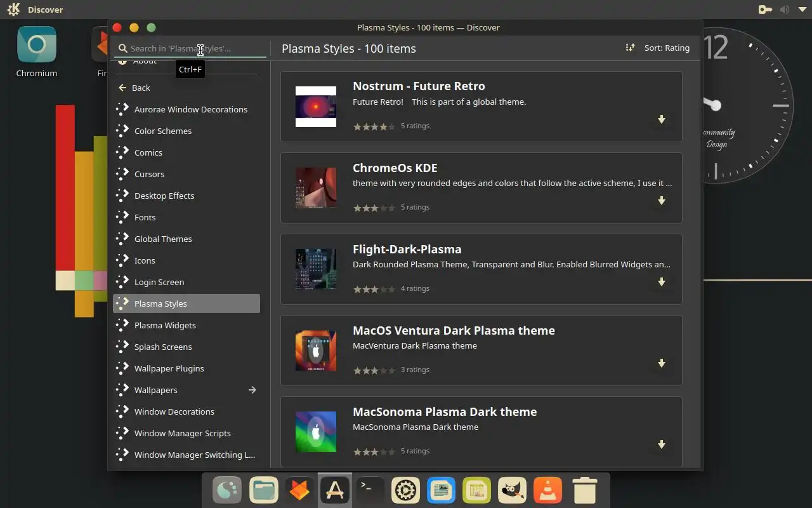Open GIMP from the dock
812x508 pixels.
point(513,490)
